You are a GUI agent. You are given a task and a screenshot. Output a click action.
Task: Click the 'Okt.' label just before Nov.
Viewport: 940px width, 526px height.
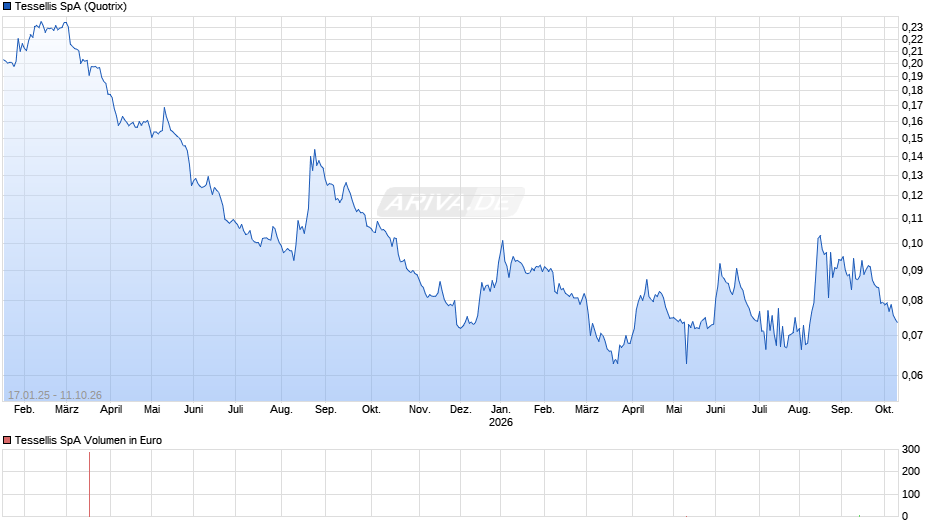tap(371, 410)
